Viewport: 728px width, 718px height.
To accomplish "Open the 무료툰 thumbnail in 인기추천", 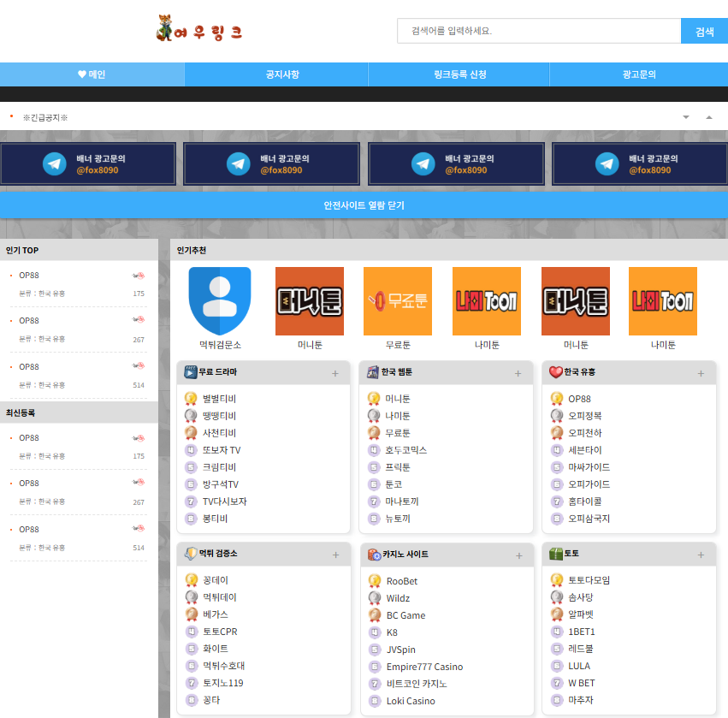I will [398, 301].
